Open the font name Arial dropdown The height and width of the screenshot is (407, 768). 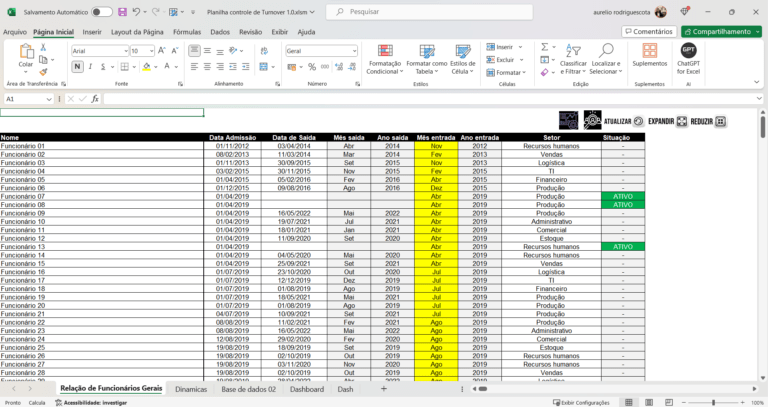coord(126,51)
